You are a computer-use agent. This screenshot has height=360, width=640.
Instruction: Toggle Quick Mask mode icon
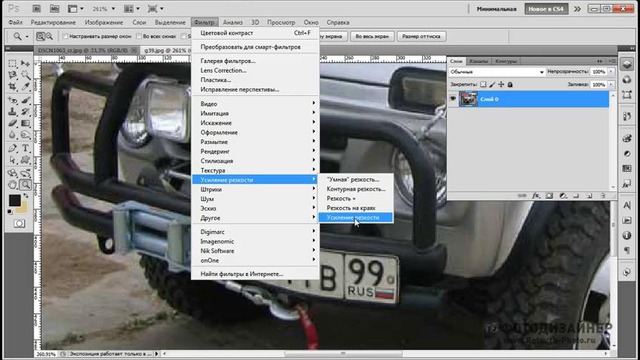tap(19, 224)
